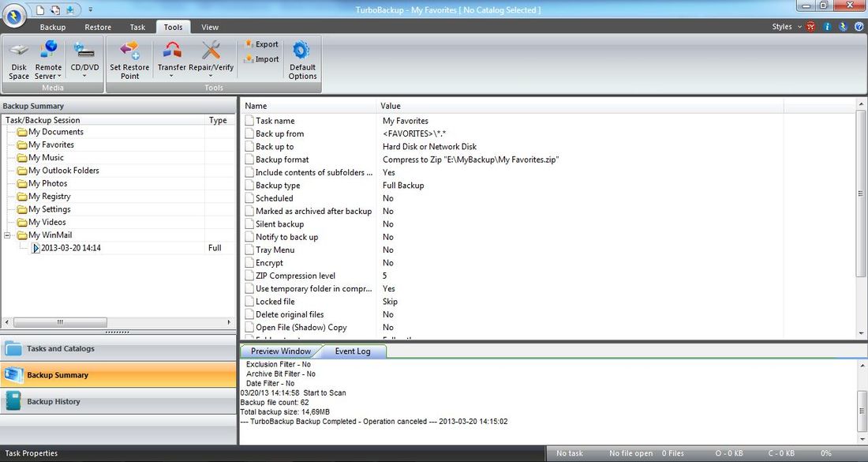Expand the Repair/Verify dropdown arrow

[211, 77]
